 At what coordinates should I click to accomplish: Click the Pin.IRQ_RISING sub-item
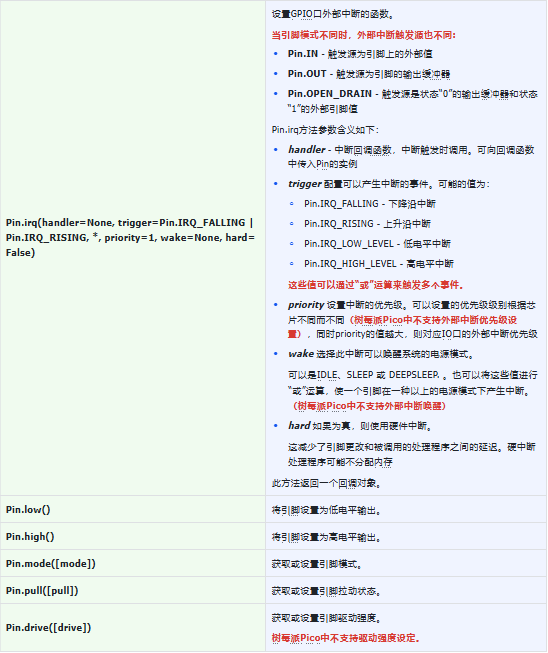(x=367, y=224)
